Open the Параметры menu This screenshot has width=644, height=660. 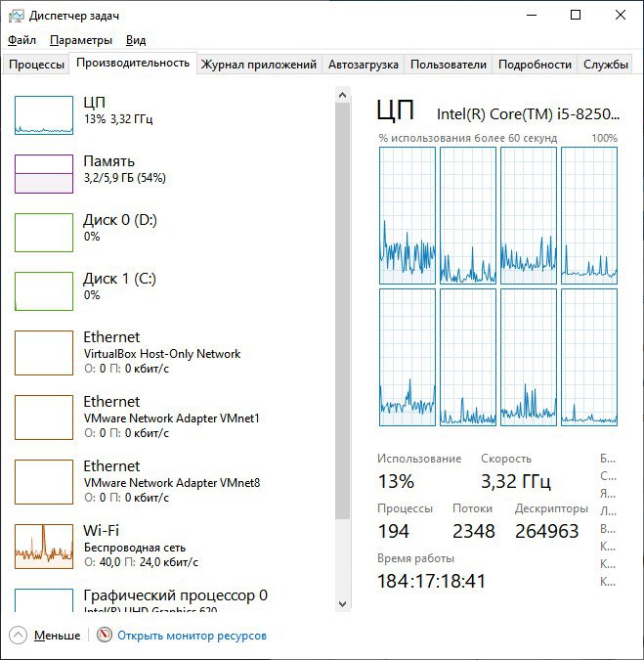click(81, 40)
